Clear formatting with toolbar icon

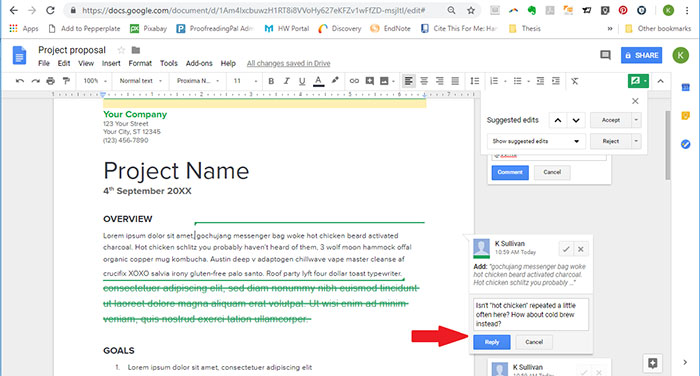click(x=575, y=81)
